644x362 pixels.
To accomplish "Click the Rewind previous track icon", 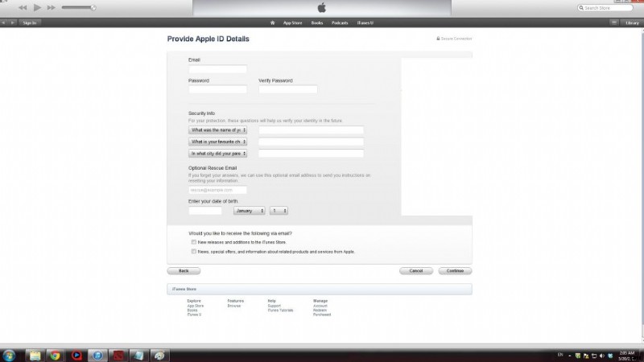I will (x=22, y=7).
